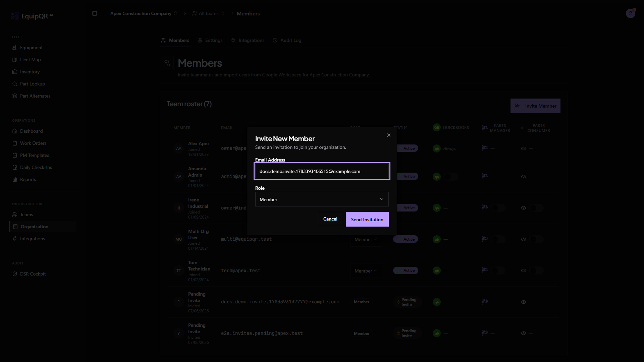Viewport: 644px width, 362px height.
Task: Click the Invite Member button
Action: 535,106
